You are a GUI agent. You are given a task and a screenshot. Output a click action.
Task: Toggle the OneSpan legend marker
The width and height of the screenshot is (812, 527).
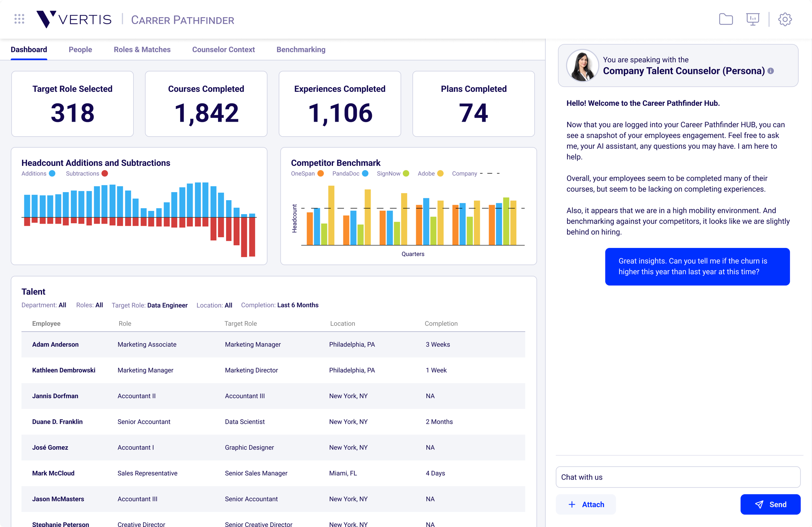320,174
